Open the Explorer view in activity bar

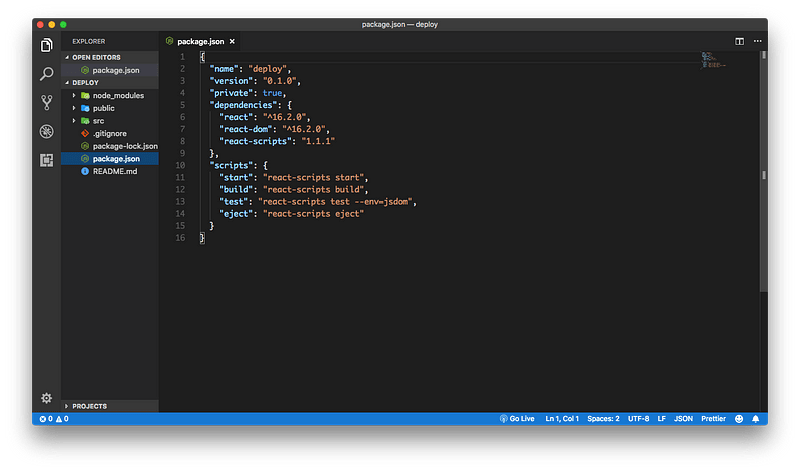click(x=46, y=45)
